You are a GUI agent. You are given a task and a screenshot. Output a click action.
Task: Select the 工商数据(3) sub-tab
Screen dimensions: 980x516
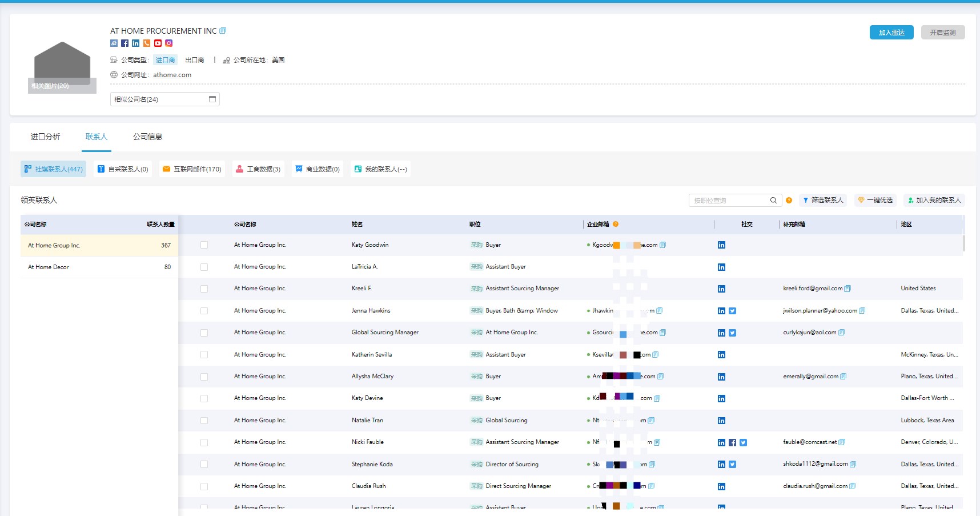click(258, 169)
